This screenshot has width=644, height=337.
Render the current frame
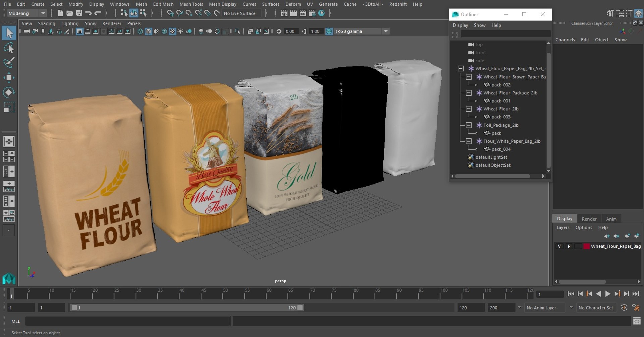click(x=293, y=13)
